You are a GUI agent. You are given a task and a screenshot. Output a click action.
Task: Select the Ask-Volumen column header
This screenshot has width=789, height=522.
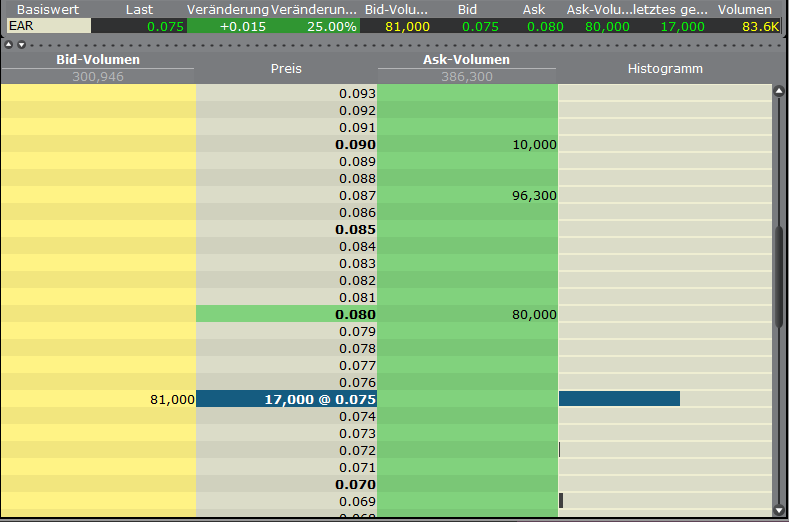466,60
